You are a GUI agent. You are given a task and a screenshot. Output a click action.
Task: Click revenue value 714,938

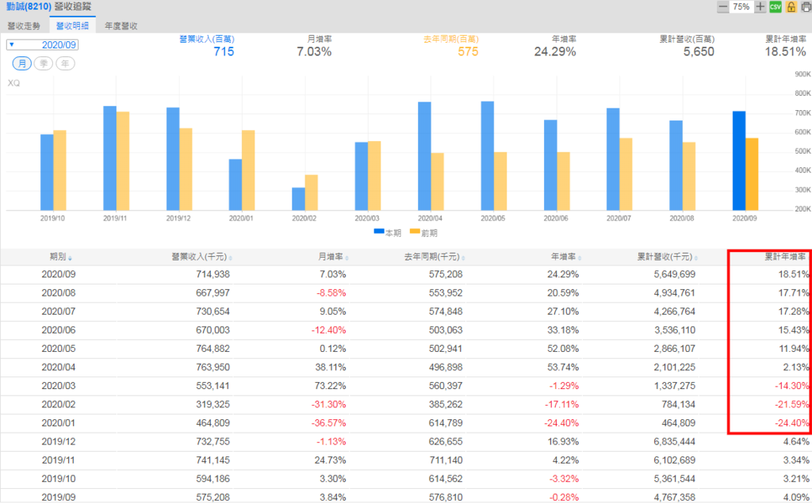[x=213, y=274]
